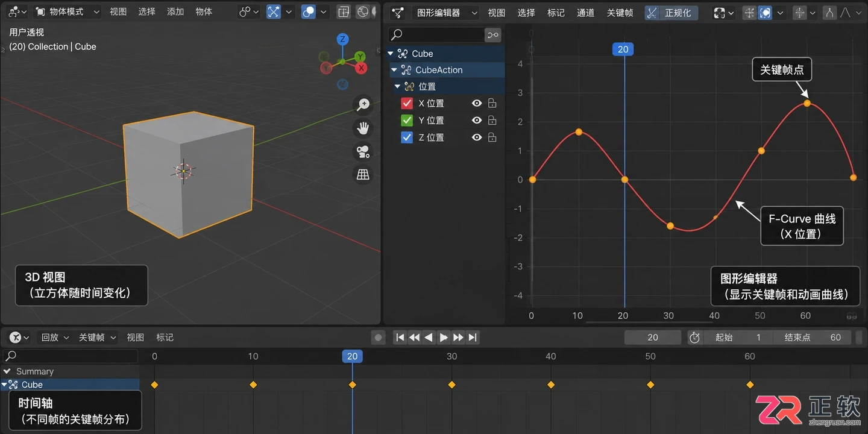Switch to wireframe shading mode

tap(363, 11)
